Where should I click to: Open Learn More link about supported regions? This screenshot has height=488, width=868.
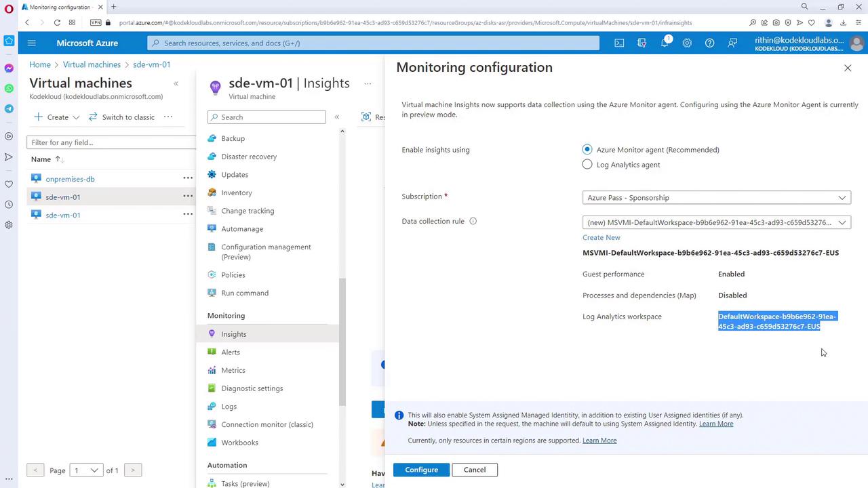[599, 441]
